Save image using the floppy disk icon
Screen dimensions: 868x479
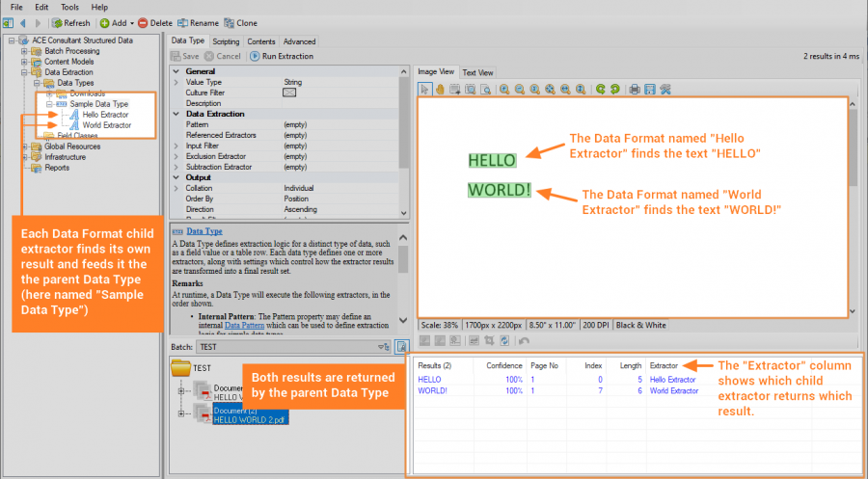tap(650, 89)
